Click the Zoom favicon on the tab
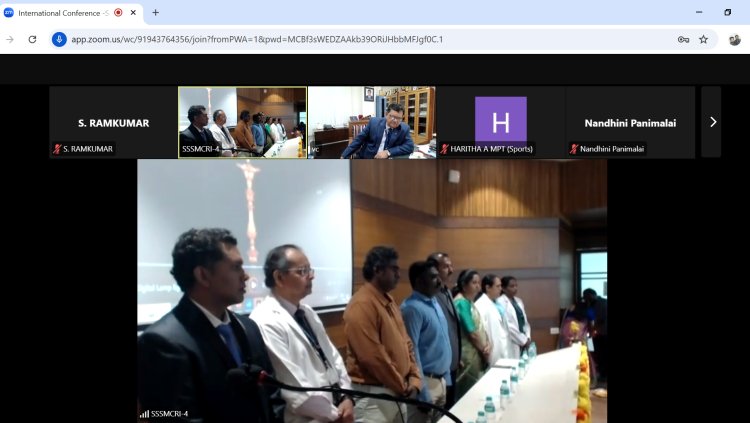The image size is (750, 423). pyautogui.click(x=9, y=13)
